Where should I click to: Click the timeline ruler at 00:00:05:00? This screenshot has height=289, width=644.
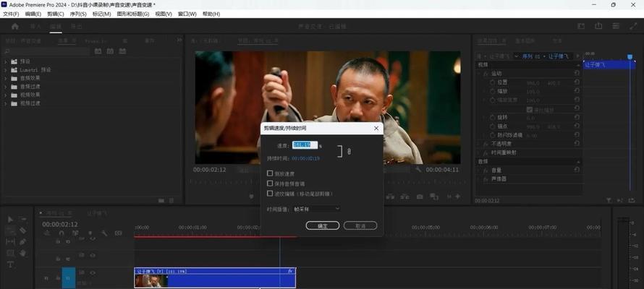(x=425, y=228)
